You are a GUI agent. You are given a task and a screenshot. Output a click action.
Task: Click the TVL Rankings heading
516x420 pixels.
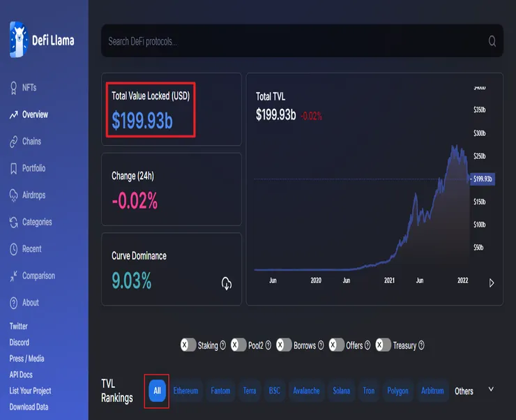coord(117,391)
